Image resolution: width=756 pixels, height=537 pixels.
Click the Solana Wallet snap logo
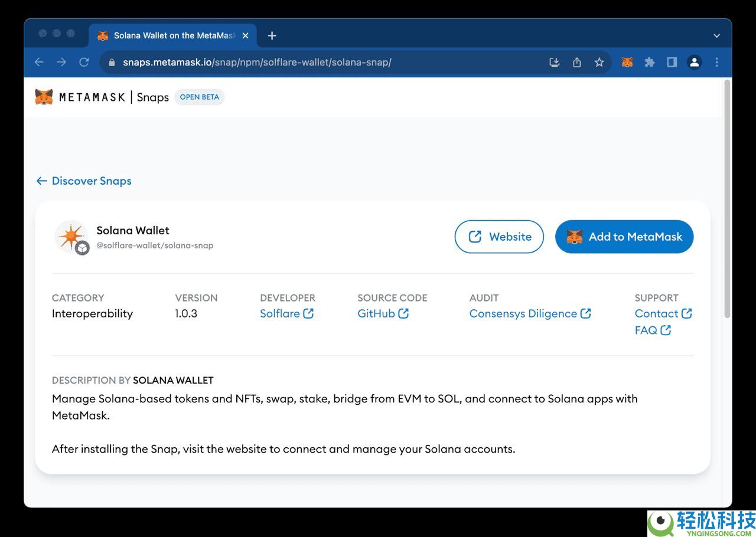(72, 237)
